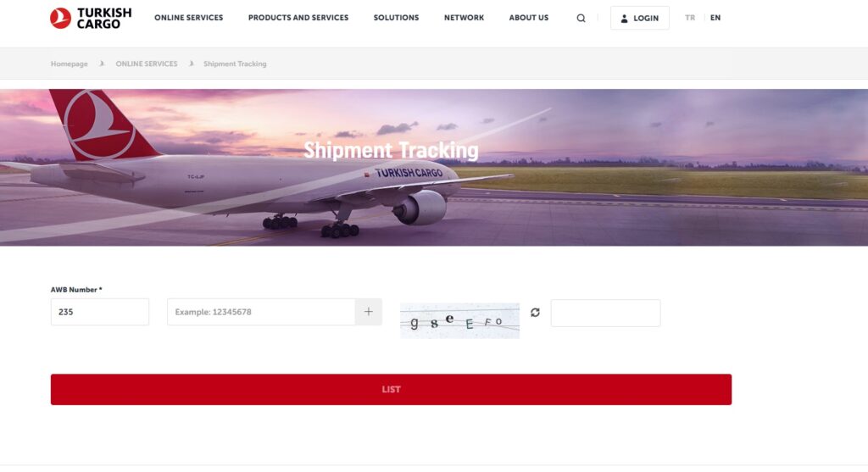
Task: Click the AWB prefix field showing 235
Action: click(100, 312)
